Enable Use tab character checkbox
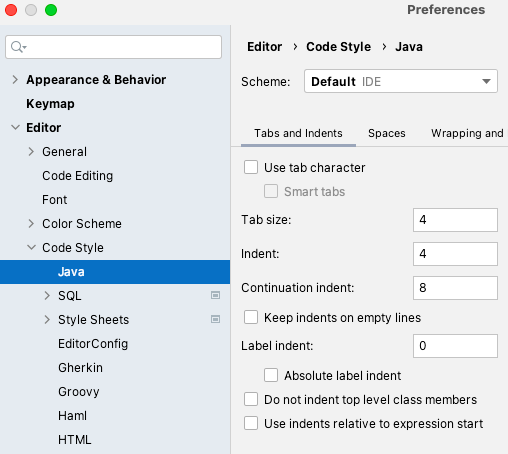This screenshot has height=454, width=508. coord(251,167)
